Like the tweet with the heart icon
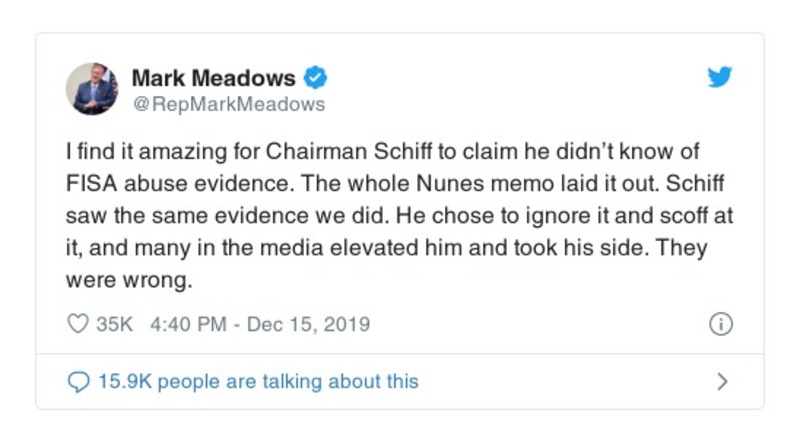Image resolution: width=800 pixels, height=445 pixels. pos(77,324)
